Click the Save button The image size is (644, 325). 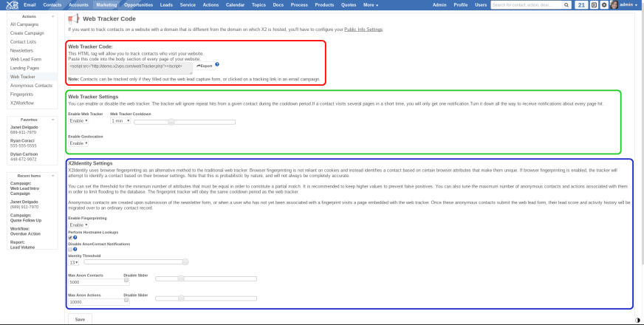[x=80, y=319]
